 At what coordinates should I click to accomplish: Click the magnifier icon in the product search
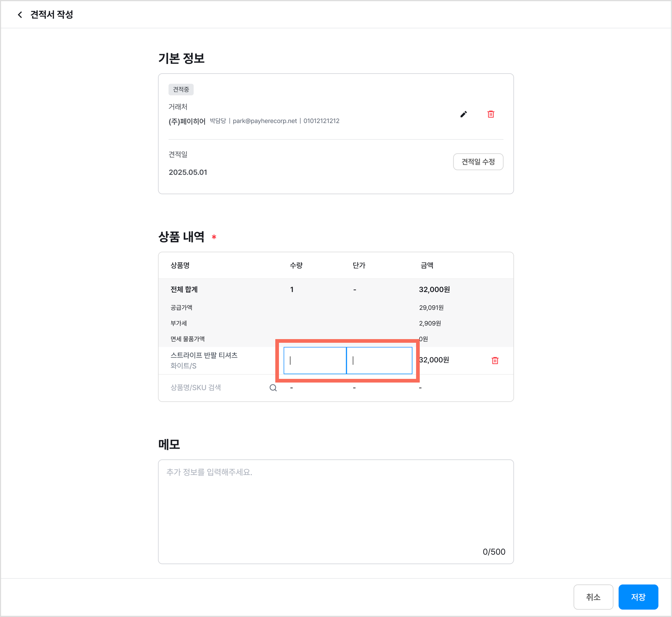coord(273,388)
